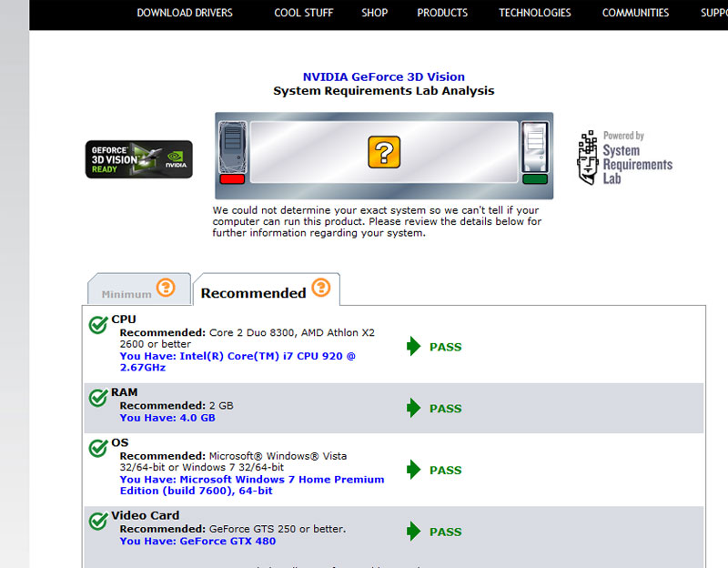Go to the Shop menu item
Image resolution: width=728 pixels, height=568 pixels.
click(x=375, y=13)
